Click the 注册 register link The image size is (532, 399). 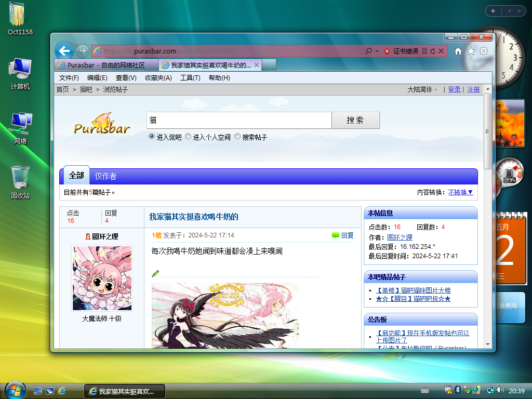[x=473, y=89]
